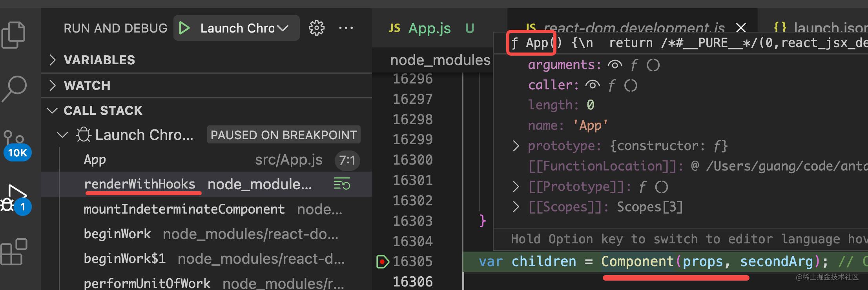Click the green Start Debugging play icon
Image resolution: width=868 pixels, height=290 pixels.
184,28
